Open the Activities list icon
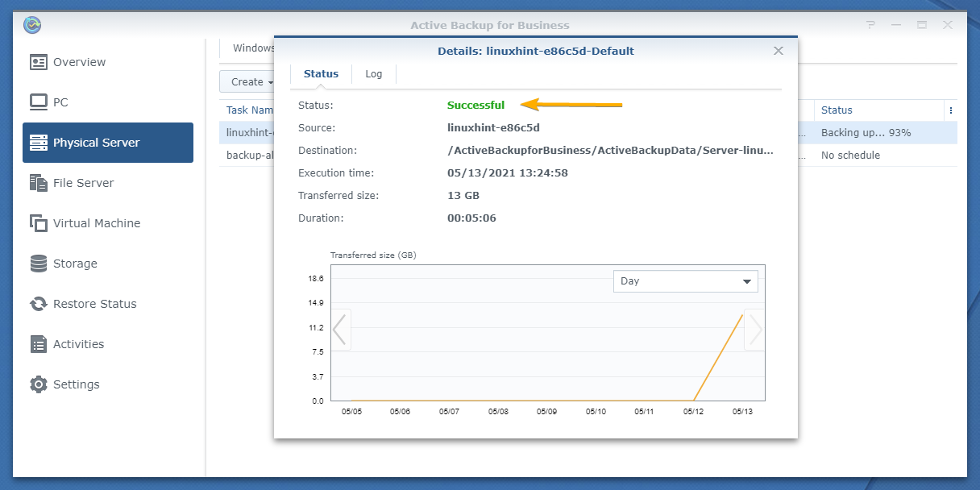This screenshot has width=980, height=490. tap(38, 344)
